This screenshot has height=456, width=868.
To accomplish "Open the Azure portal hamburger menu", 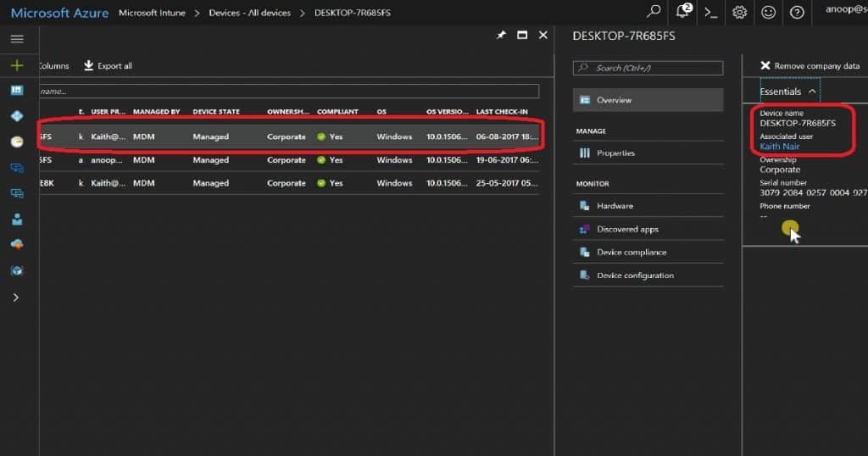I will point(17,39).
